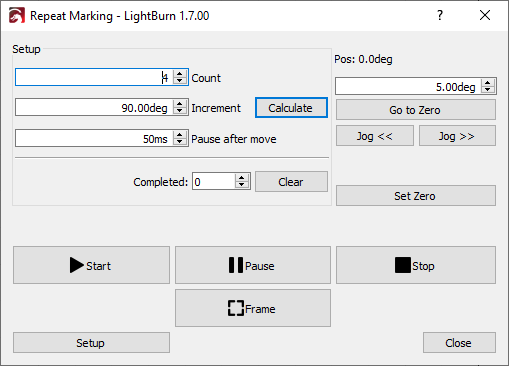This screenshot has height=366, width=509.
Task: Click the Count label
Action: tap(206, 78)
